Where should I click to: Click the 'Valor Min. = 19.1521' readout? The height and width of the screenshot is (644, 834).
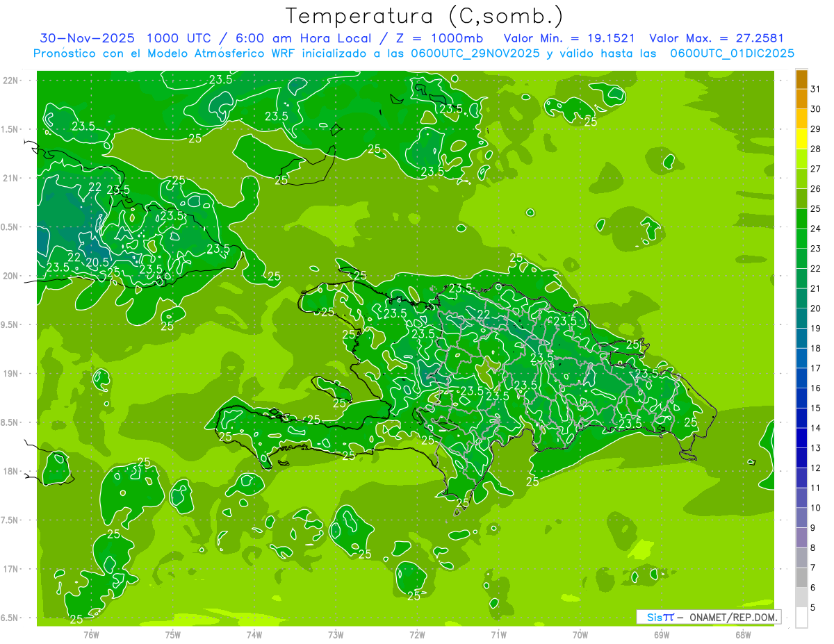click(x=569, y=38)
